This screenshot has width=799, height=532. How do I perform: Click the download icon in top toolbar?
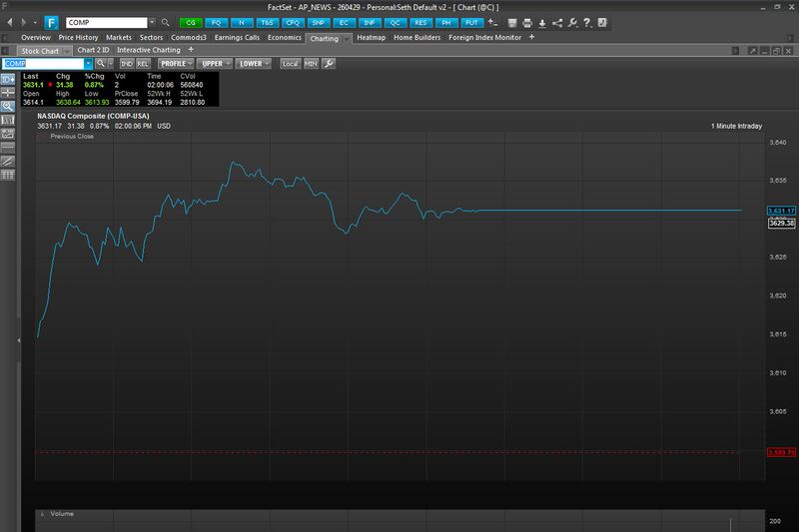(x=541, y=22)
